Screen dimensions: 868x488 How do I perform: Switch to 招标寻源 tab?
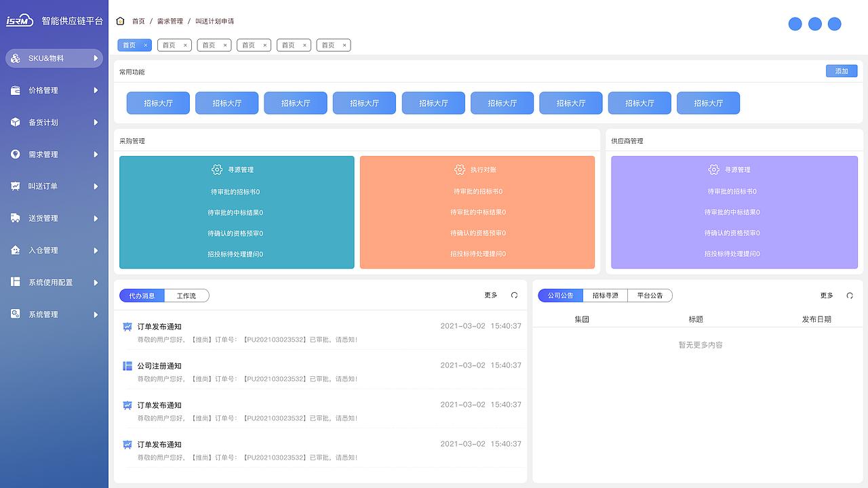(x=605, y=296)
